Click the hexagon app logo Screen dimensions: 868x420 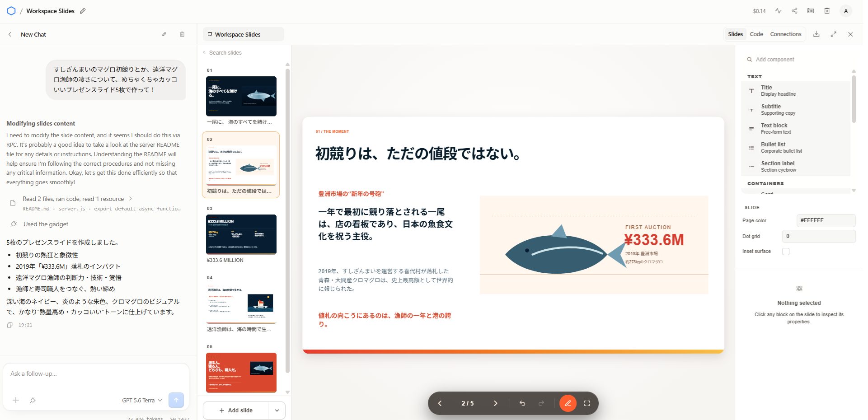(x=11, y=11)
